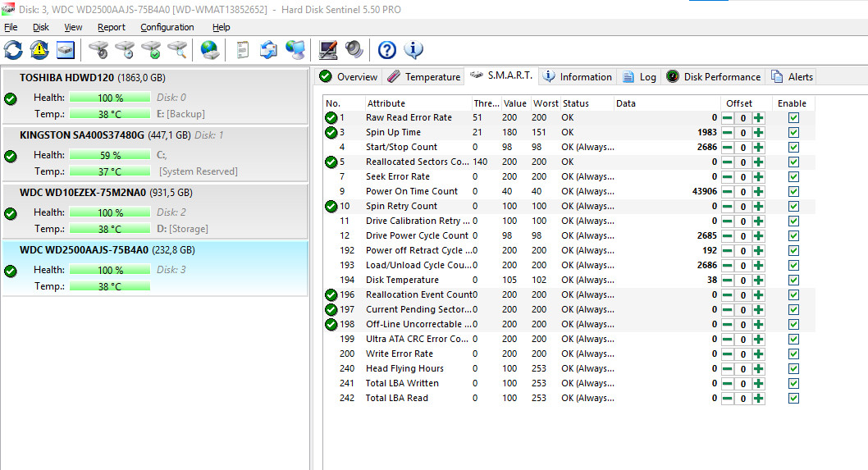Click the refresh disk status toolbar icon
This screenshot has height=470, width=868.
(x=13, y=50)
